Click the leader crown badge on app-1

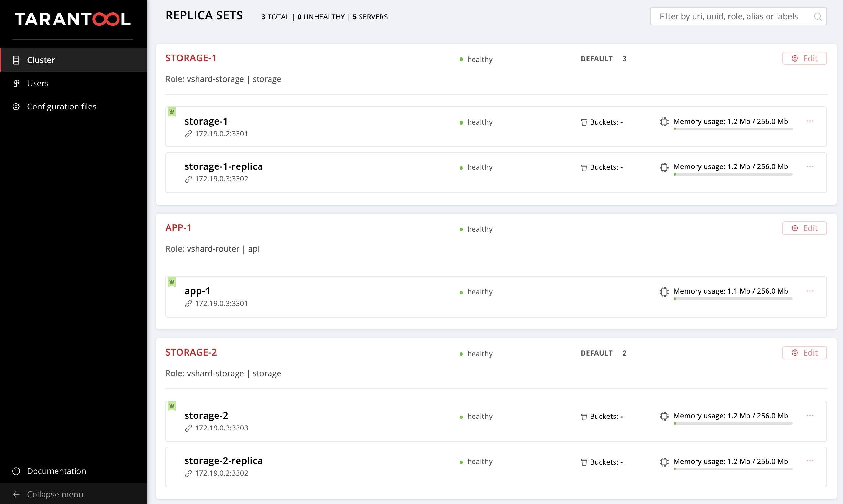coord(172,282)
